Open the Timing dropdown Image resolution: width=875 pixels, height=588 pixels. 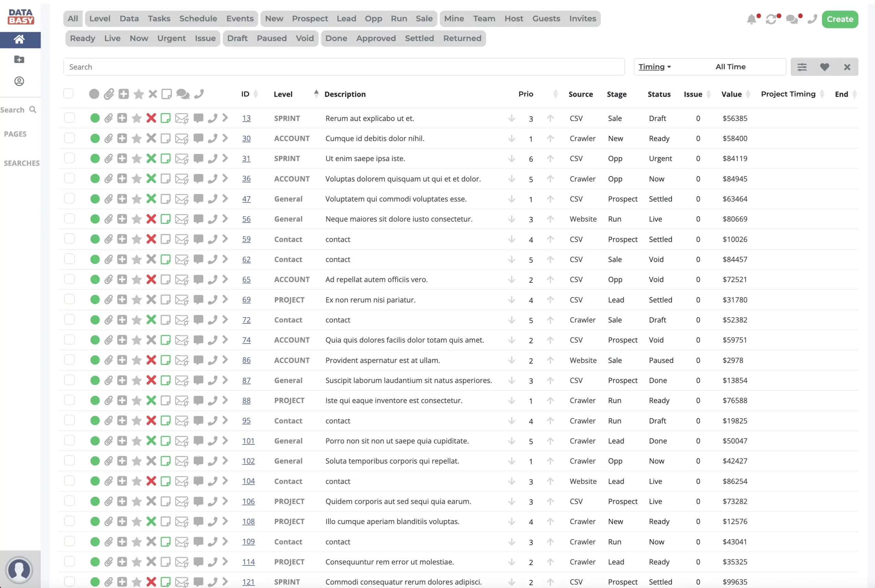pyautogui.click(x=654, y=66)
